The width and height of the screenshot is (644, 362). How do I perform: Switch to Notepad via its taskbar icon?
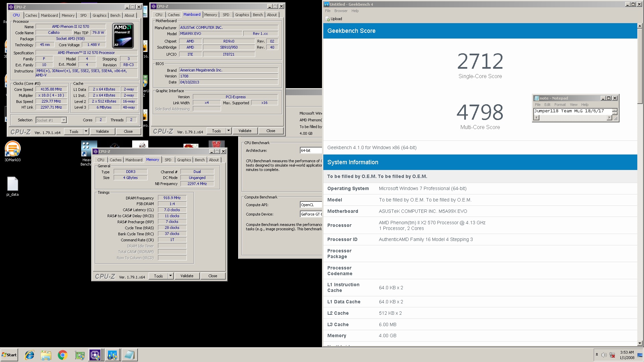(x=129, y=355)
